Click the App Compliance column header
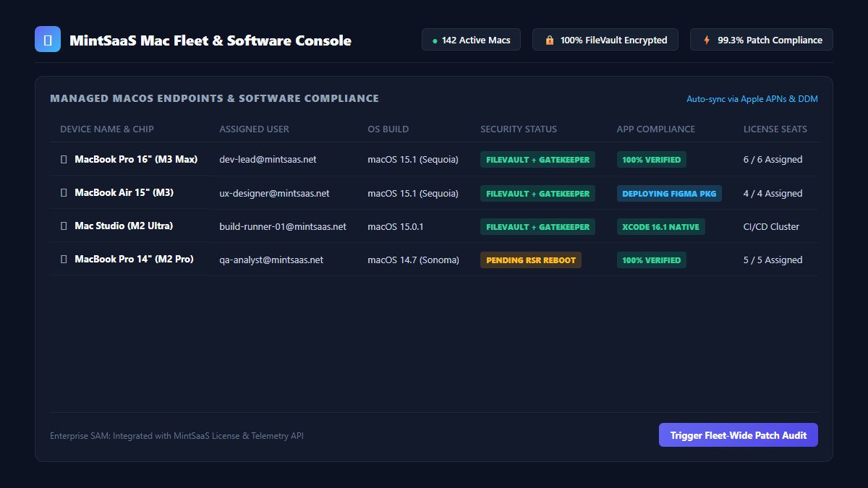Screen dimensions: 868x488 (656, 129)
